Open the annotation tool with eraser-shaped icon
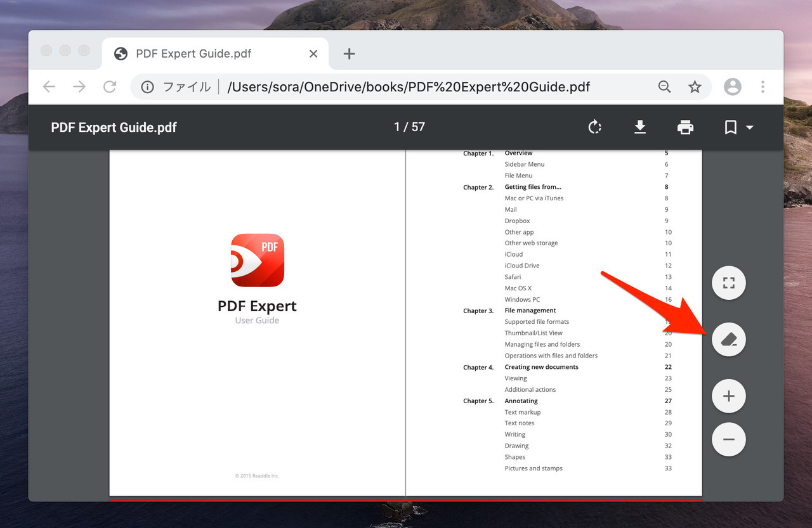 click(729, 340)
